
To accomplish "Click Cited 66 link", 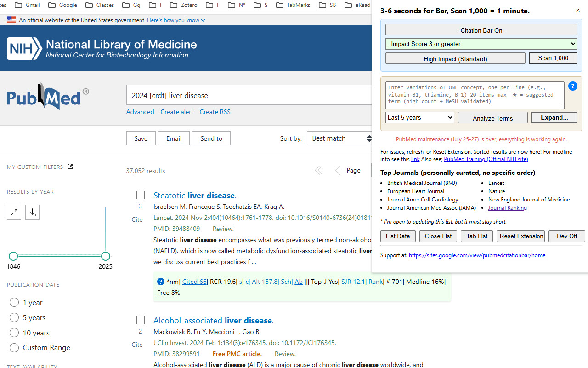I will (x=194, y=282).
